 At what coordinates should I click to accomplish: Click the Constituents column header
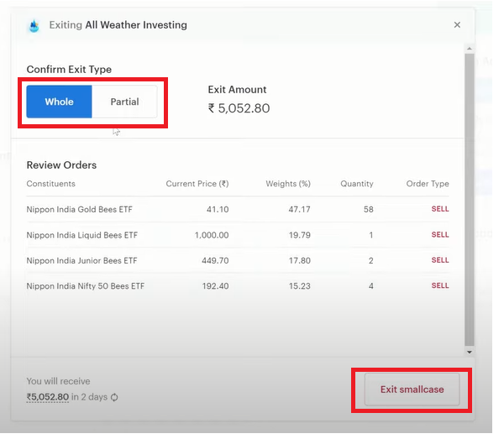(50, 184)
